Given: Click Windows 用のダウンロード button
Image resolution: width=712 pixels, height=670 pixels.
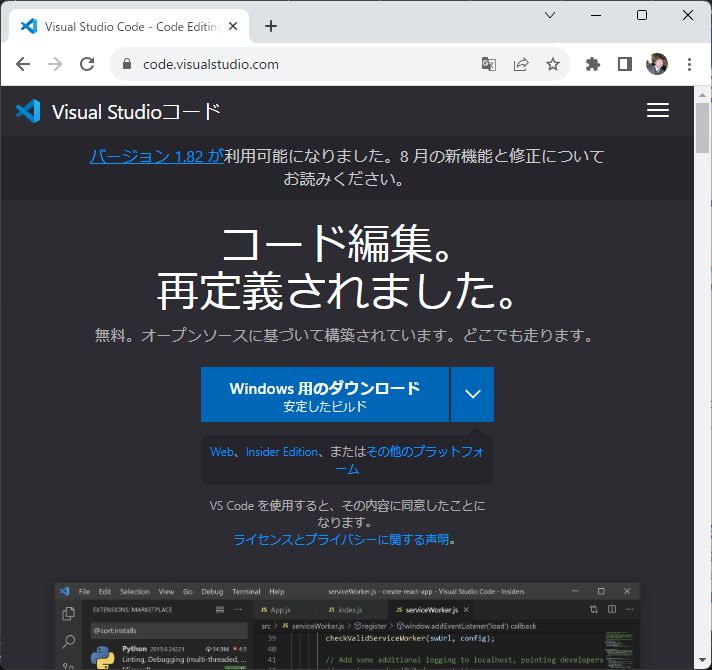Looking at the screenshot, I should 325,394.
